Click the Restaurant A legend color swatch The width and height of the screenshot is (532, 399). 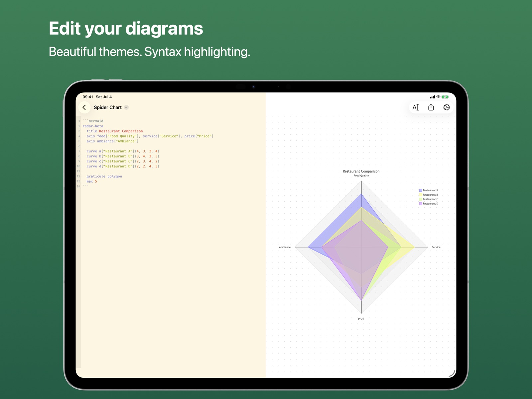(x=421, y=190)
